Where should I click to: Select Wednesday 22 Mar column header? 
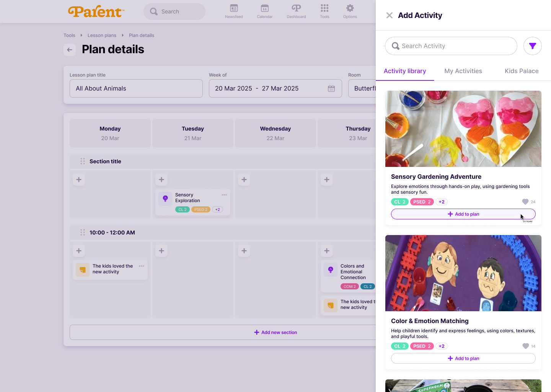275,133
